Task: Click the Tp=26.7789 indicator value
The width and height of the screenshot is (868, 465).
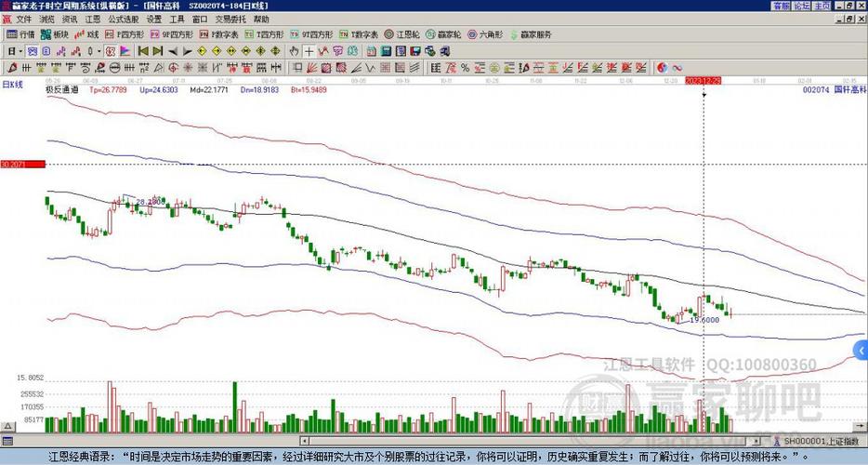Action: [108, 89]
